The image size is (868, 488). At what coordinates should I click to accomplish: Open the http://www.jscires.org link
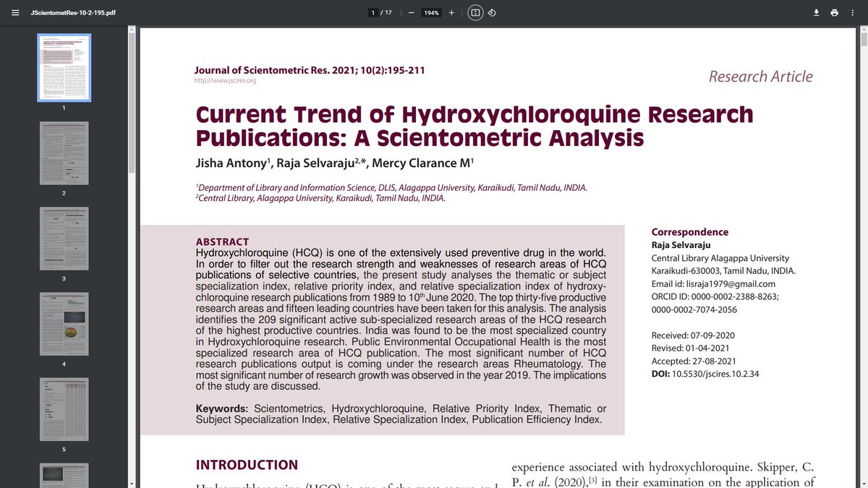[x=225, y=81]
